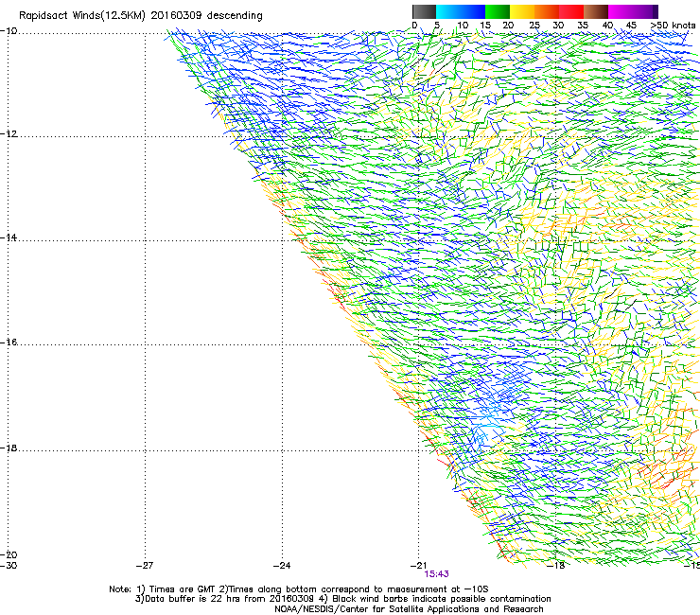
Task: Click the latitude label -12
Action: (x=9, y=134)
